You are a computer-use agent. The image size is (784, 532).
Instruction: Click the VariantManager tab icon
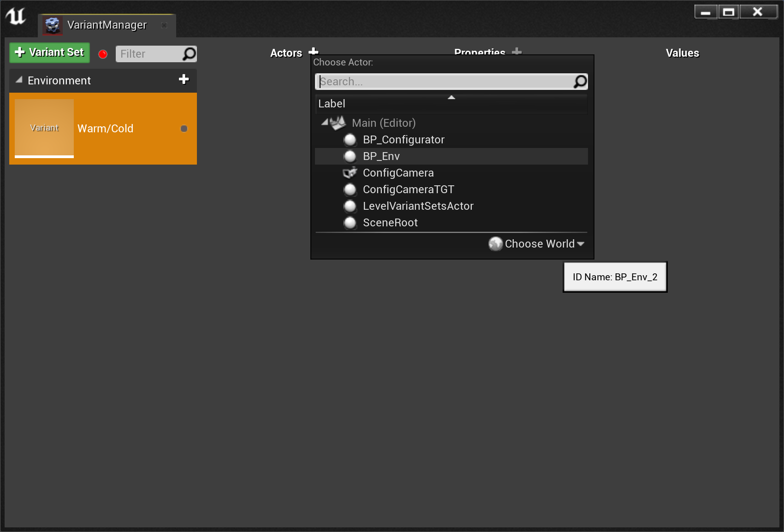[52, 25]
